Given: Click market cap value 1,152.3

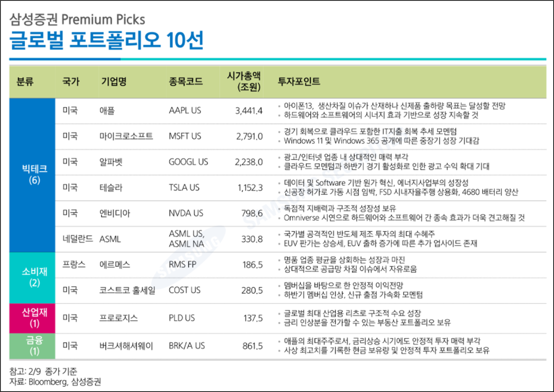Looking at the screenshot, I should click(250, 188).
